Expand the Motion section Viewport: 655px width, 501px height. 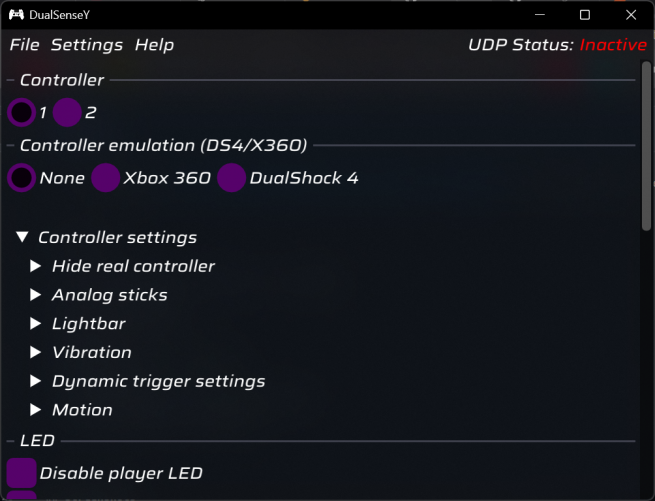pos(36,410)
